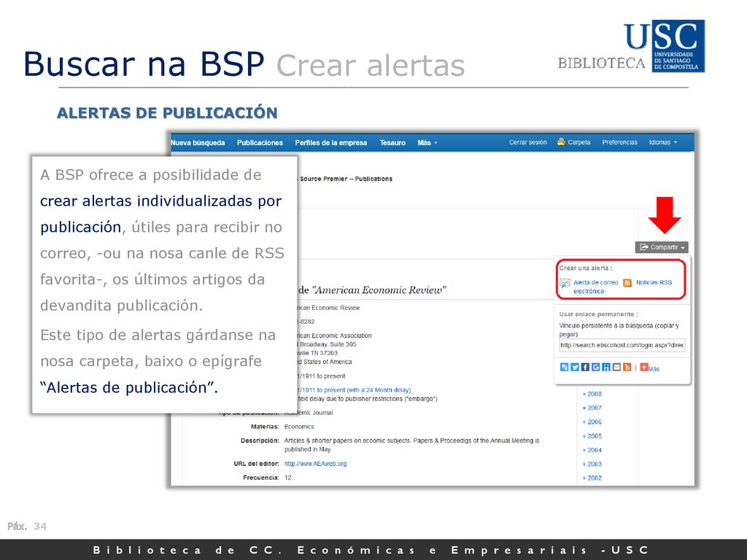Image resolution: width=747 pixels, height=560 pixels.
Task: Share via the Facebook icon
Action: [585, 367]
